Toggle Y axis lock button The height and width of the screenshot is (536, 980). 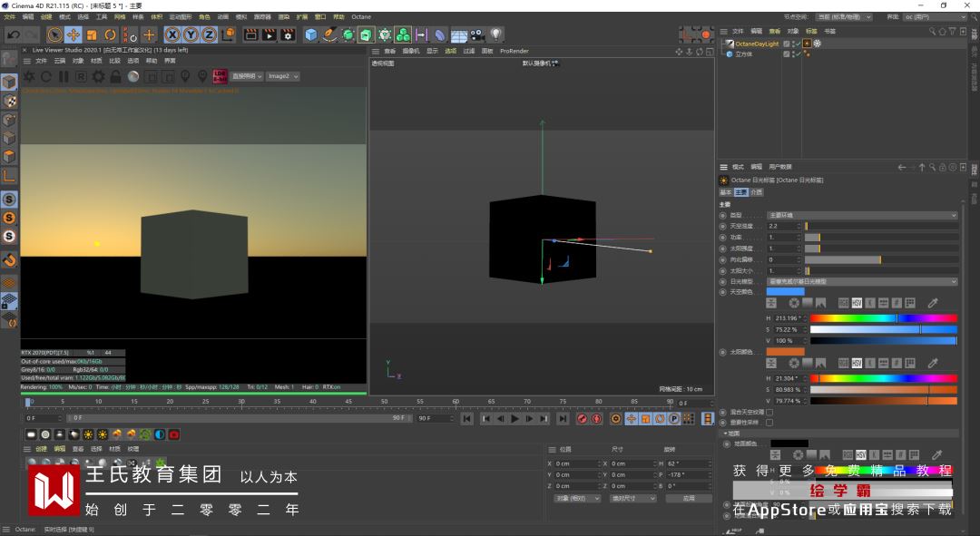[191, 34]
